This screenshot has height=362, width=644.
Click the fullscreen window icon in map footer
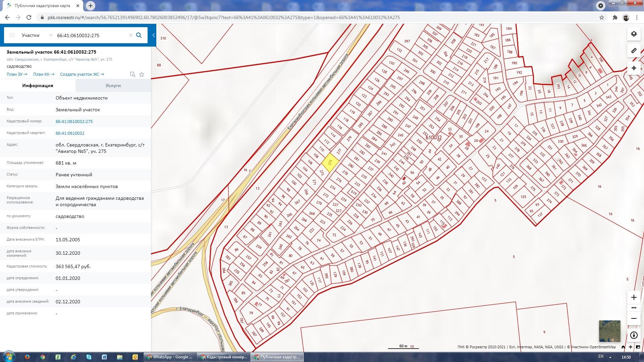tap(638, 347)
